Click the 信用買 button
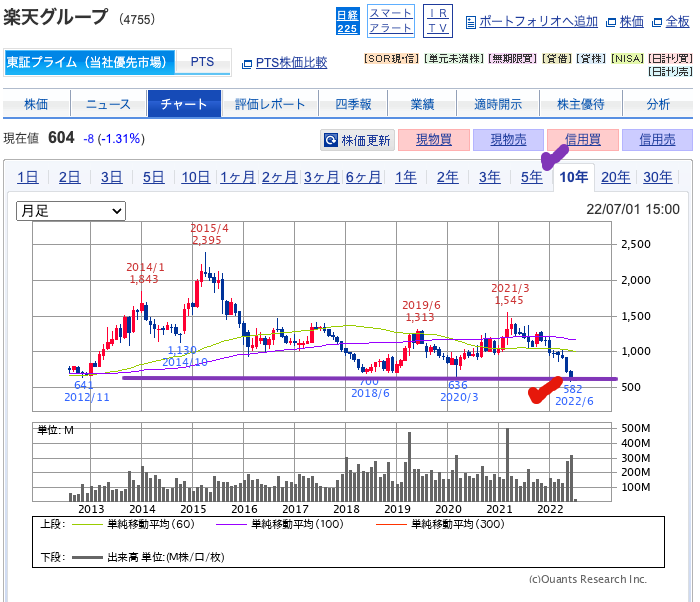700x602 pixels. click(x=583, y=140)
